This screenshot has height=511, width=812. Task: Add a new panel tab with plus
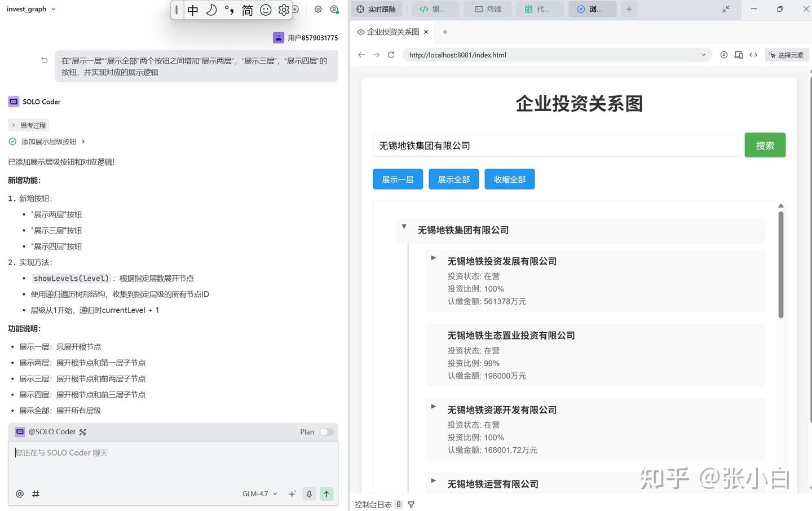[629, 9]
